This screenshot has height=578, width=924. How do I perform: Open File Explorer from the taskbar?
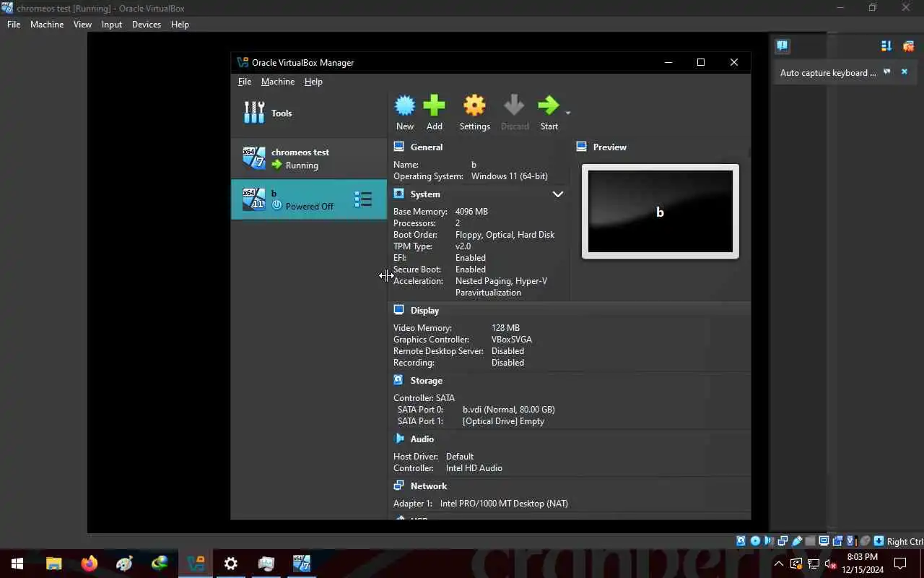tap(54, 564)
